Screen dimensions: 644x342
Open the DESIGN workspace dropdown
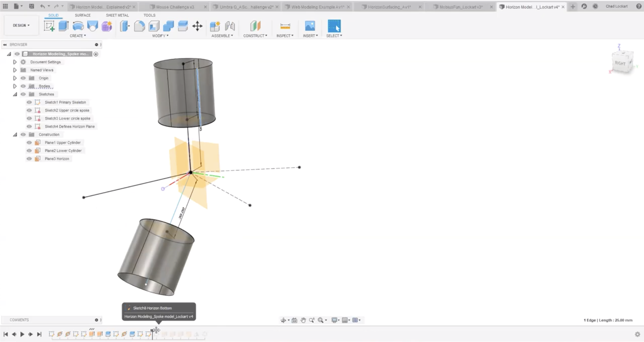(21, 25)
